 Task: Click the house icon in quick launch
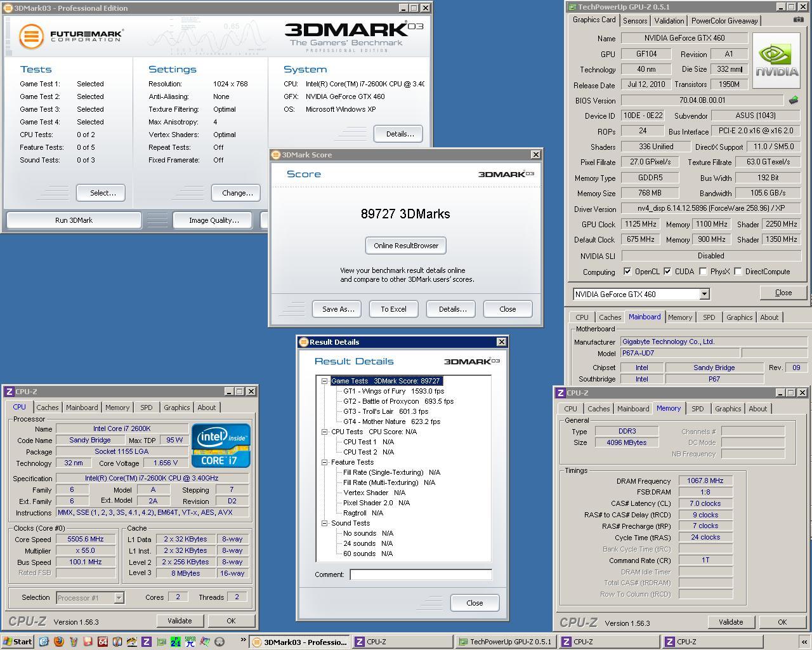132,642
